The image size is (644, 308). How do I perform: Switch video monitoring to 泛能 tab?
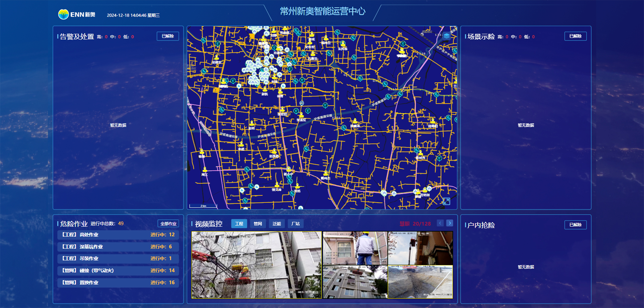[x=277, y=224]
